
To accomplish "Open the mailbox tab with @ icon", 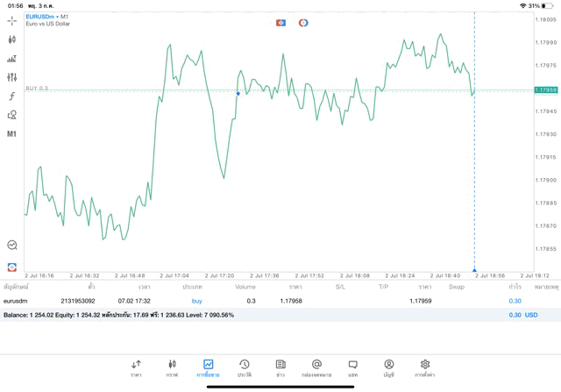I will (316, 367).
